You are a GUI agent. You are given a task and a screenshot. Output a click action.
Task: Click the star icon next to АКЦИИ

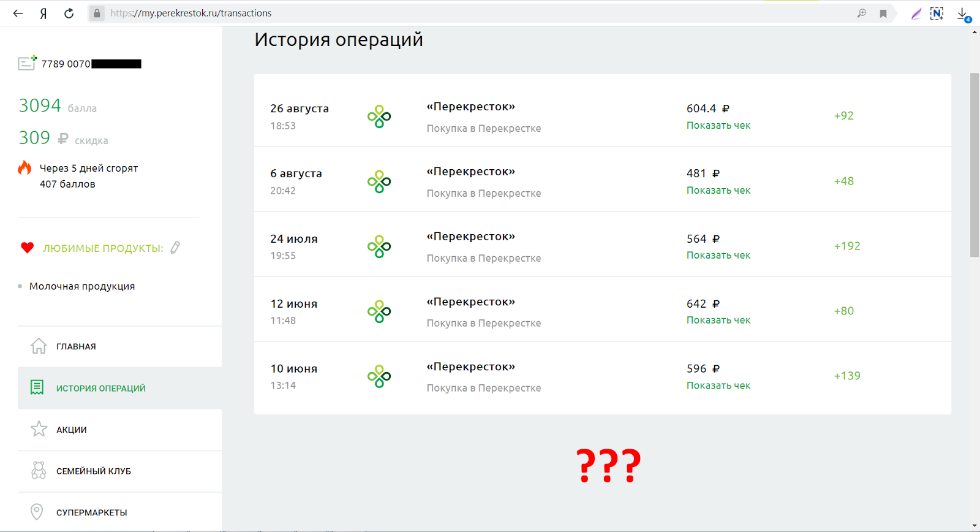[39, 428]
